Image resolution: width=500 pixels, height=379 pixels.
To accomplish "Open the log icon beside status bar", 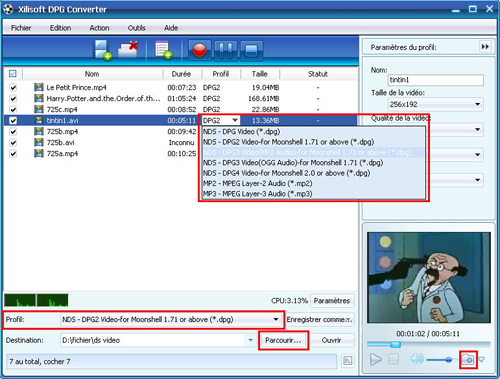I will pyautogui.click(x=348, y=361).
